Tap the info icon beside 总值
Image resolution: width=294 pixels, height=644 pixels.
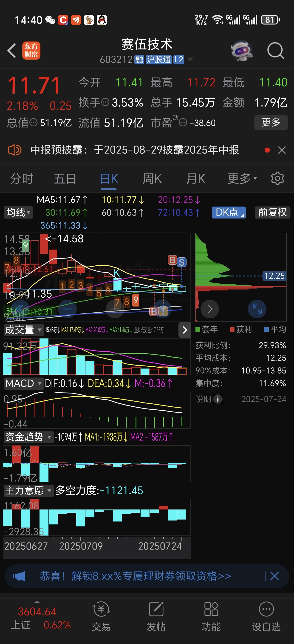34,123
